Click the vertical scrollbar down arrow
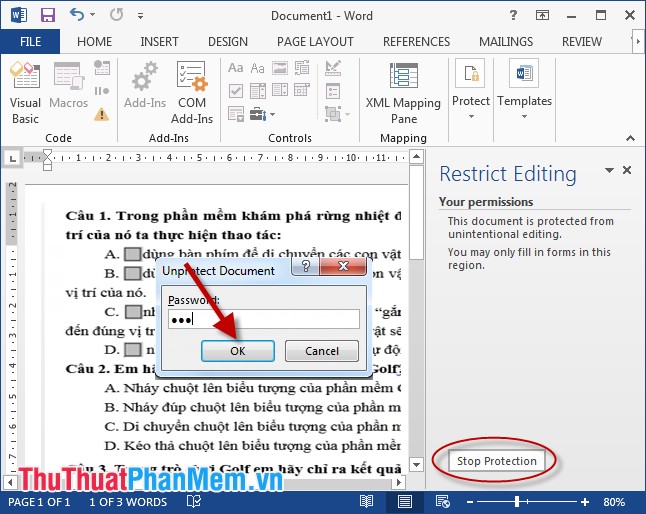The image size is (646, 514). 417,465
